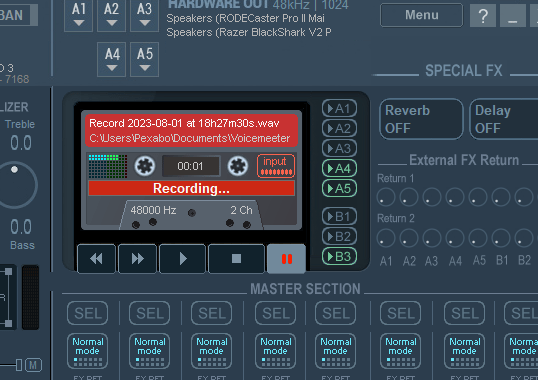The height and width of the screenshot is (380, 538).
Task: Click the Recording status bar
Action: (191, 188)
